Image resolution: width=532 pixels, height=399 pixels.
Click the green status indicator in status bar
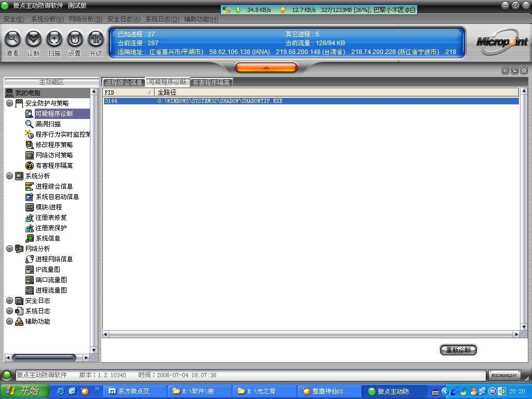pyautogui.click(x=6, y=375)
